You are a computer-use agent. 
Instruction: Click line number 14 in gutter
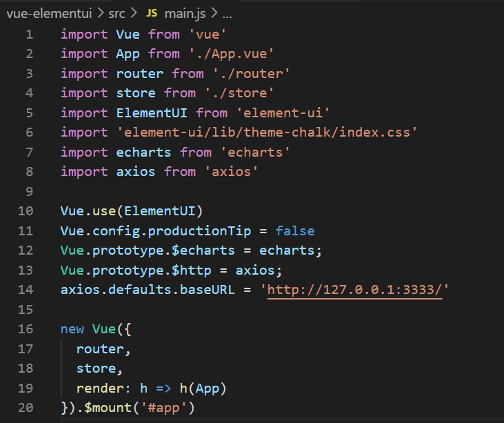point(26,290)
